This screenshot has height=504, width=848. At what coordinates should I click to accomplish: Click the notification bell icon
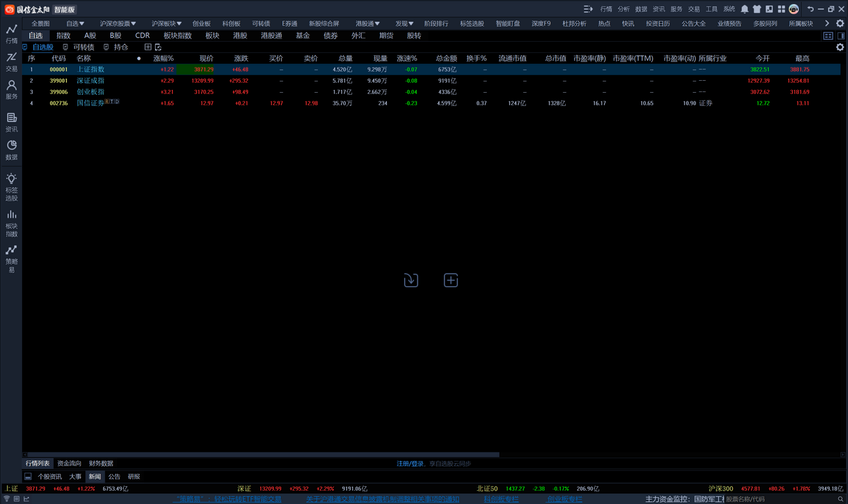pyautogui.click(x=744, y=9)
